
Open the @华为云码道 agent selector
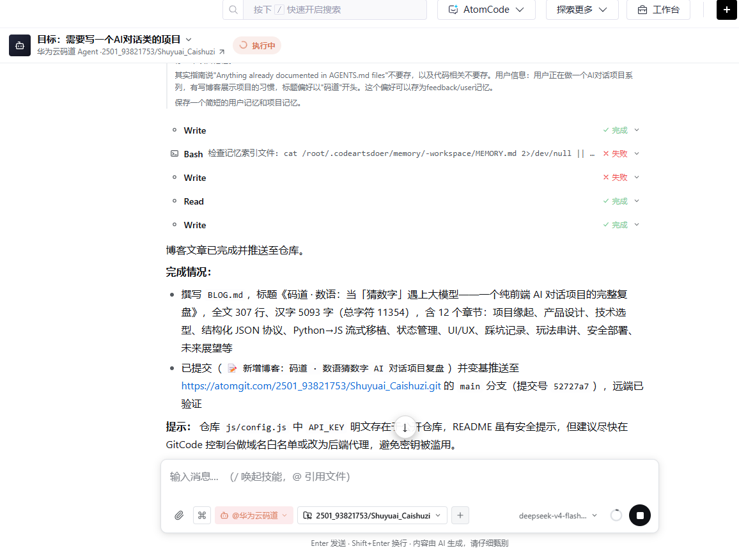pyautogui.click(x=254, y=515)
